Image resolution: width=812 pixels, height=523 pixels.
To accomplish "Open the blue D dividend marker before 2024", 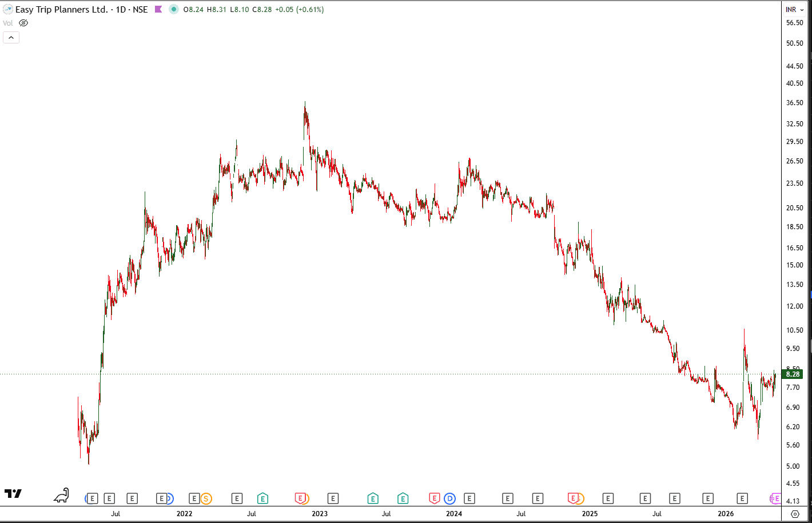I will (x=449, y=498).
